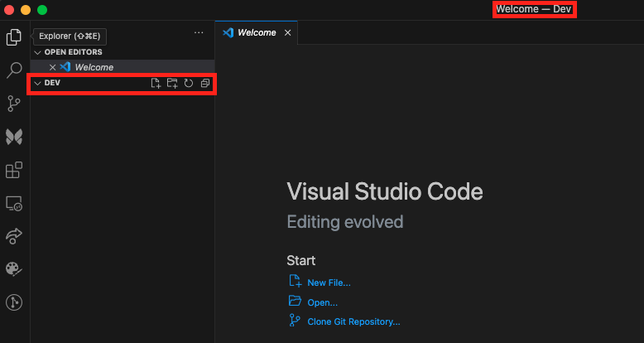Open the paint palette icon in activity bar
The width and height of the screenshot is (644, 343).
[x=14, y=269]
